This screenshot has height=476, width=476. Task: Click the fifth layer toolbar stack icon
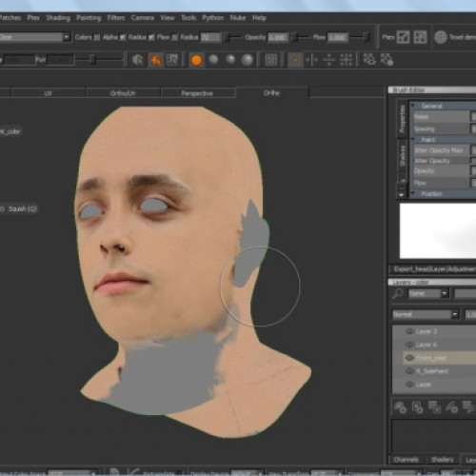pyautogui.click(x=468, y=407)
